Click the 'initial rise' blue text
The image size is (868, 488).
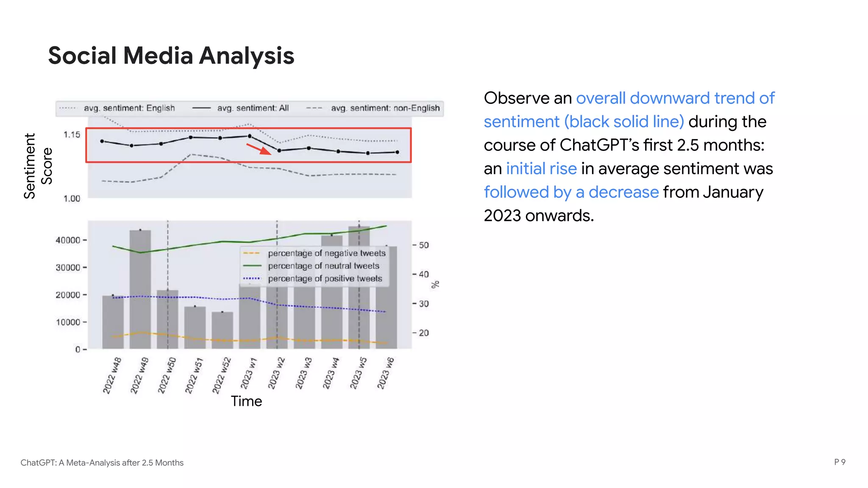coord(541,169)
